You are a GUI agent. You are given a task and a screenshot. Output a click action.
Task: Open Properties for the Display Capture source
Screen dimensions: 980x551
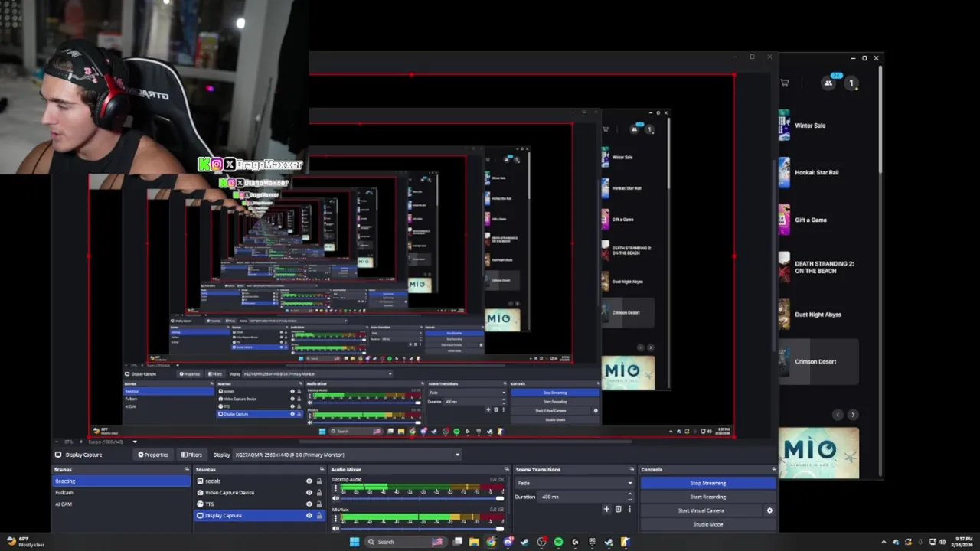(x=153, y=455)
